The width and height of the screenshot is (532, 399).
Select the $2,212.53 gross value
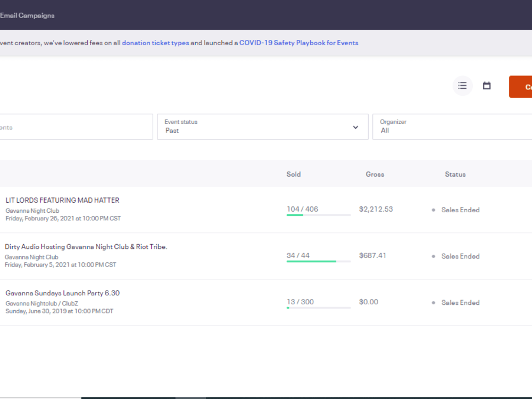click(376, 209)
